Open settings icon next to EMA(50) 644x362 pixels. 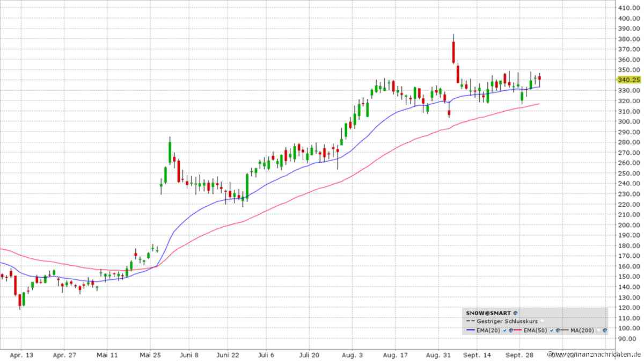[558, 330]
